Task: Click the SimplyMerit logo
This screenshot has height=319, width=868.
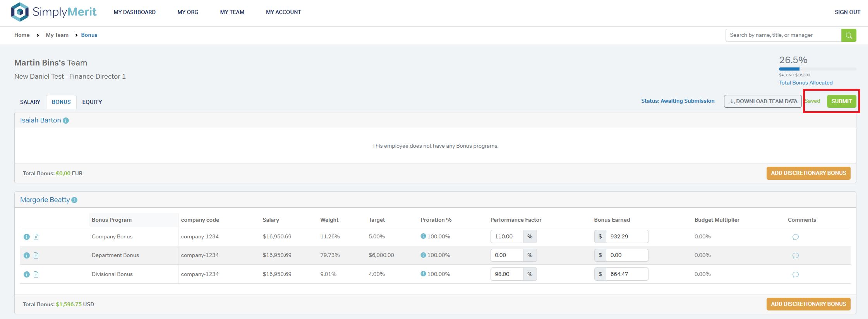Action: (54, 12)
